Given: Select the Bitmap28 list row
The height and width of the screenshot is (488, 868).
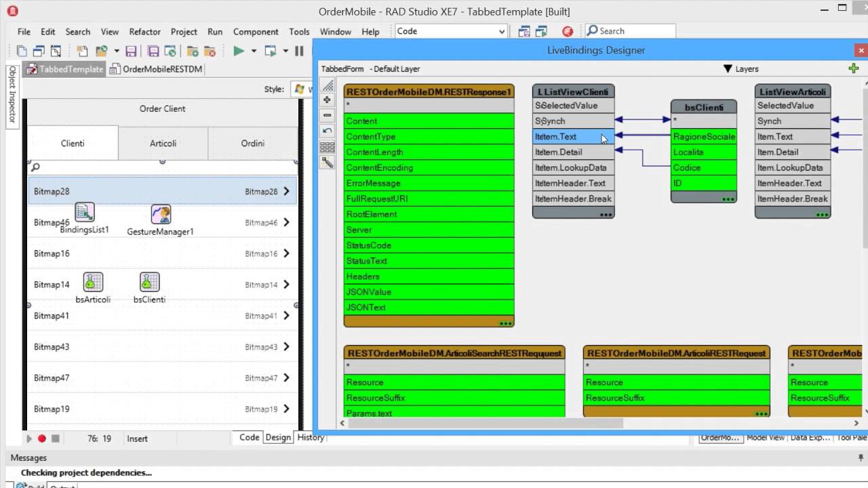Looking at the screenshot, I should click(163, 191).
